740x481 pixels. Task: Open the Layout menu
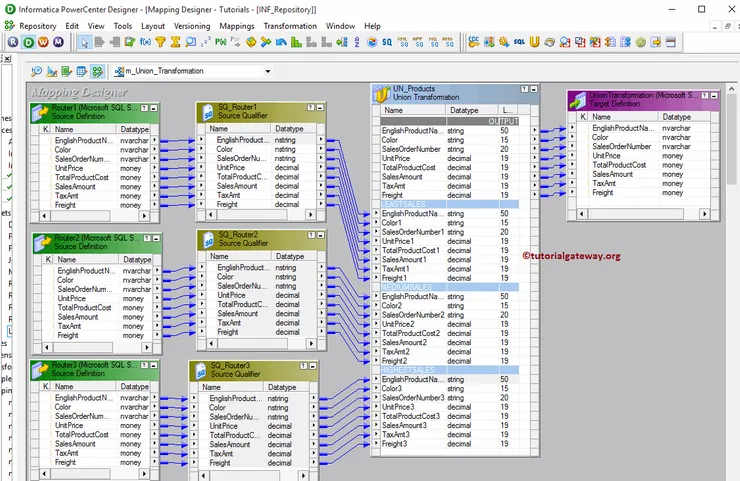click(x=153, y=26)
